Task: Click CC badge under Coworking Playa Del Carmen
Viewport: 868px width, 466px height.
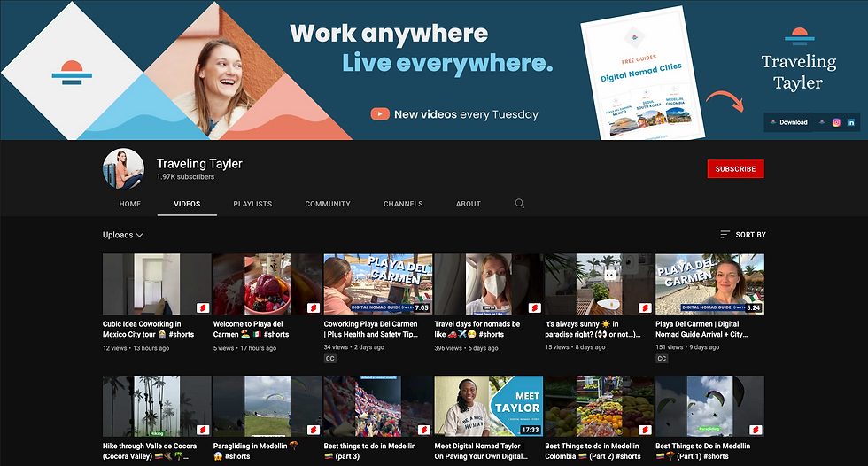Action: pyautogui.click(x=329, y=359)
